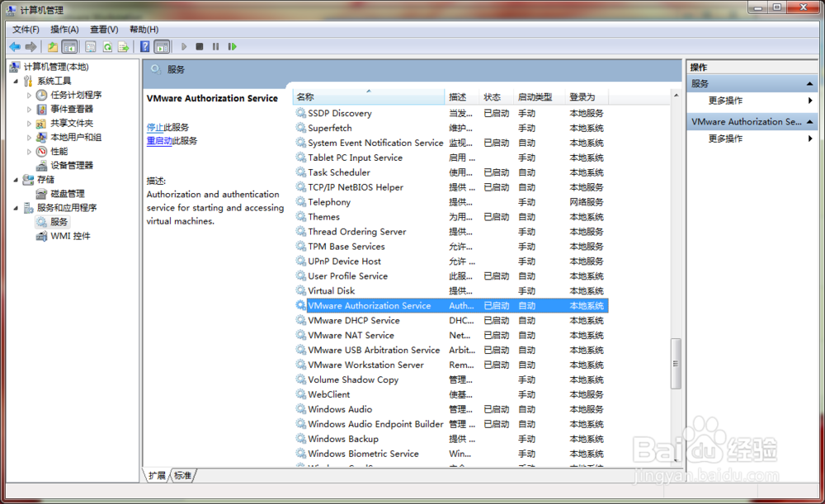The image size is (825, 504).
Task: Click the Start service play icon
Action: point(184,47)
